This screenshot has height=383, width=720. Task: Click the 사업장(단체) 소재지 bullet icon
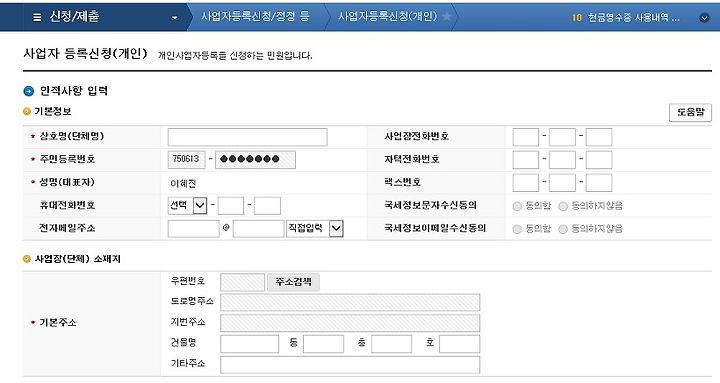tap(27, 259)
